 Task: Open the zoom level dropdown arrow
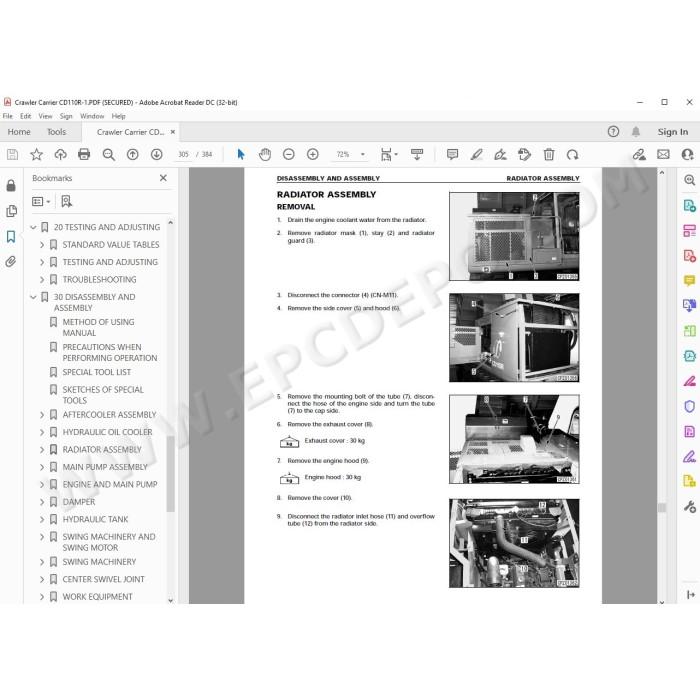pyautogui.click(x=362, y=154)
